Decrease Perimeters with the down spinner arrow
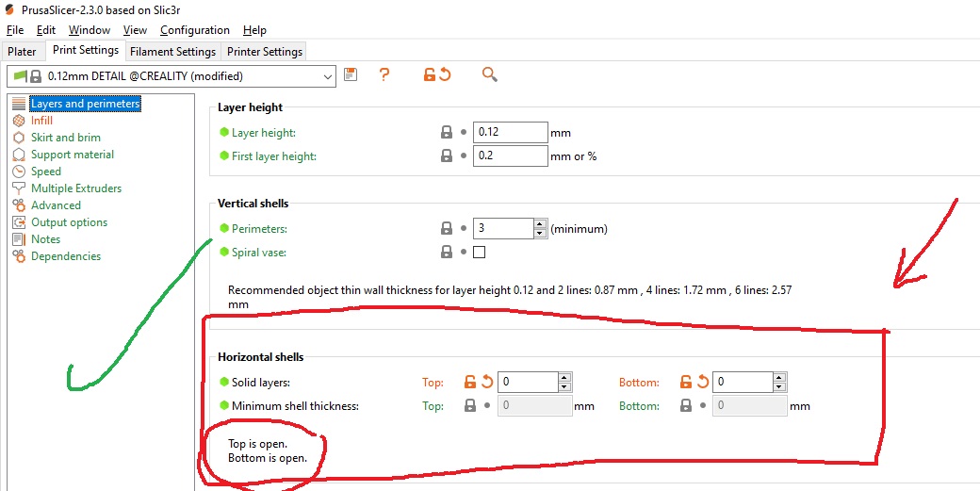 point(541,234)
